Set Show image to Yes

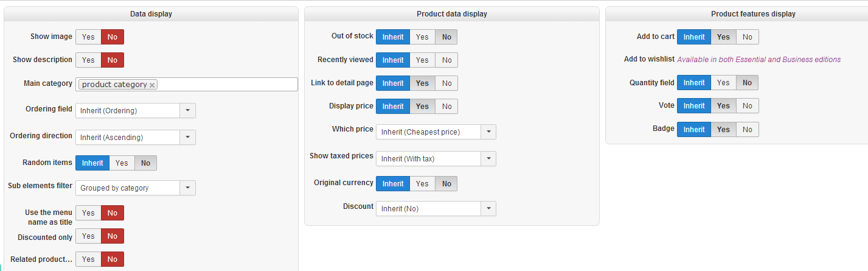tap(88, 37)
